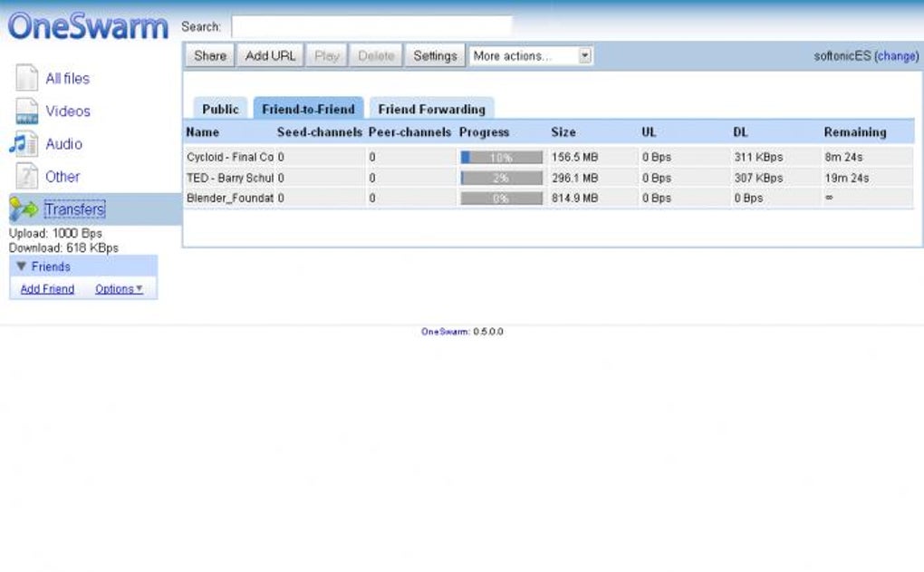Sort by the Progress column header

coord(485,132)
